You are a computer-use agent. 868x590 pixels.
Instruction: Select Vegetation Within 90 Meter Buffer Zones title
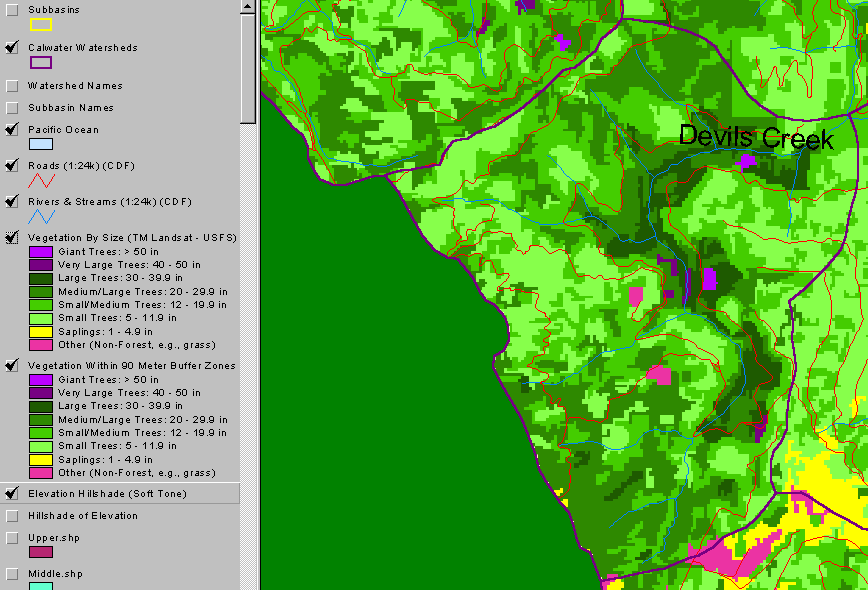[x=132, y=365]
